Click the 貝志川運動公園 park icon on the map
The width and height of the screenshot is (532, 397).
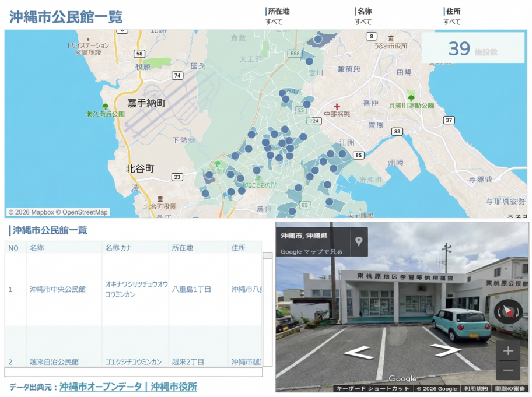coord(411,98)
